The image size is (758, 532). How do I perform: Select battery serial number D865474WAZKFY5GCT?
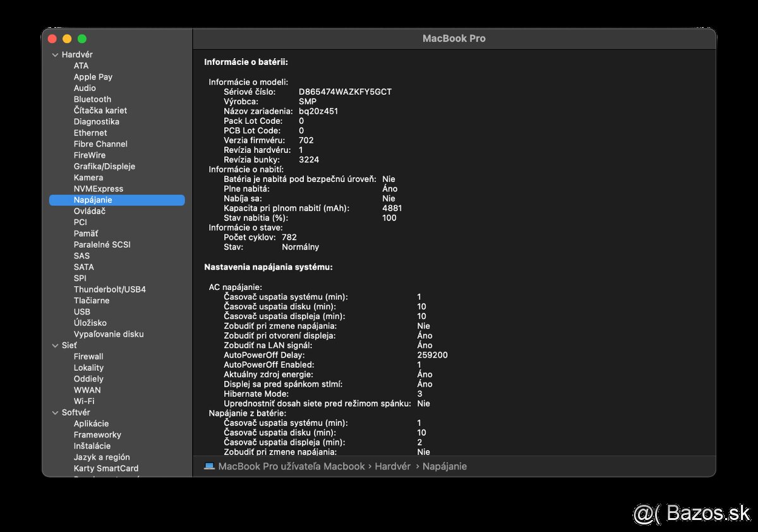(345, 92)
